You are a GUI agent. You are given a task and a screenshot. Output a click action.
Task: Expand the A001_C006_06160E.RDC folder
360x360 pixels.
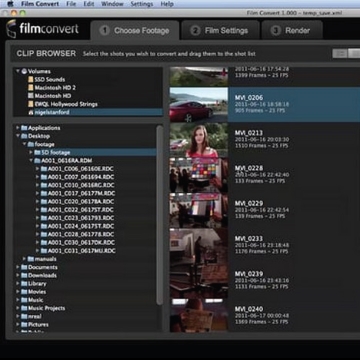[38, 169]
